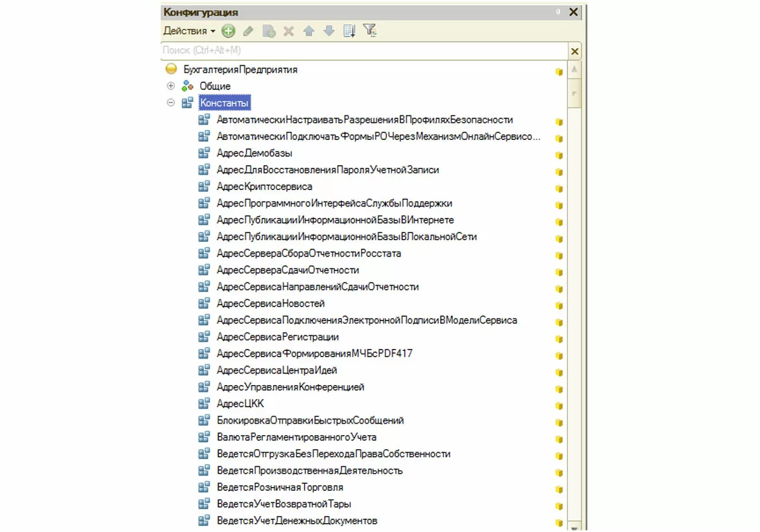Clear search with the X beside field
The height and width of the screenshot is (532, 760).
[575, 51]
